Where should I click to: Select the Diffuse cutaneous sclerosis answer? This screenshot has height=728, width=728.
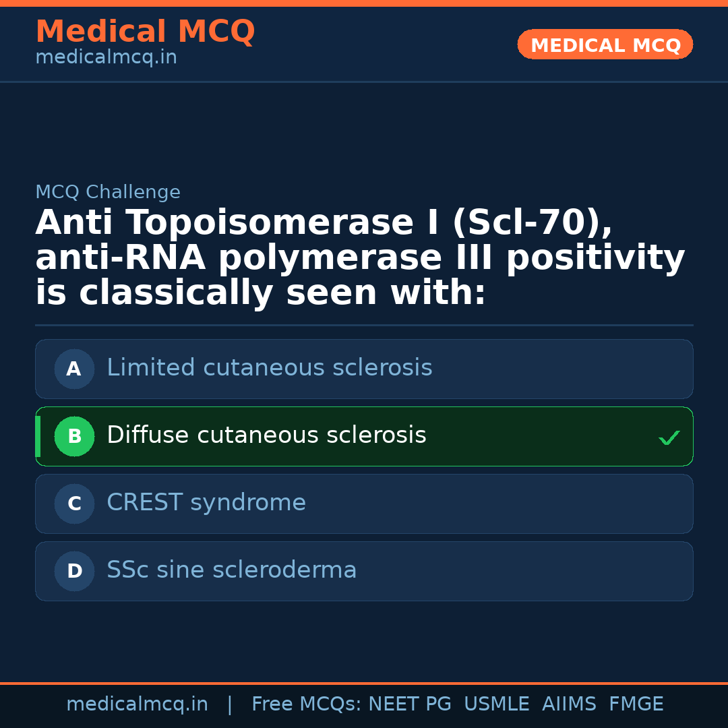266,435
